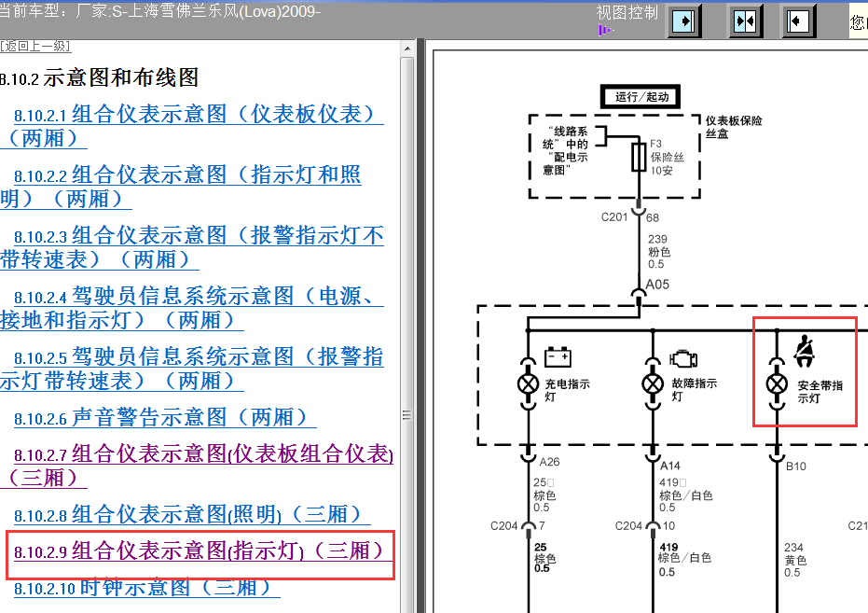The image size is (868, 613).
Task: Click the 419 棕色/白色 bold wire label
Action: (x=684, y=559)
